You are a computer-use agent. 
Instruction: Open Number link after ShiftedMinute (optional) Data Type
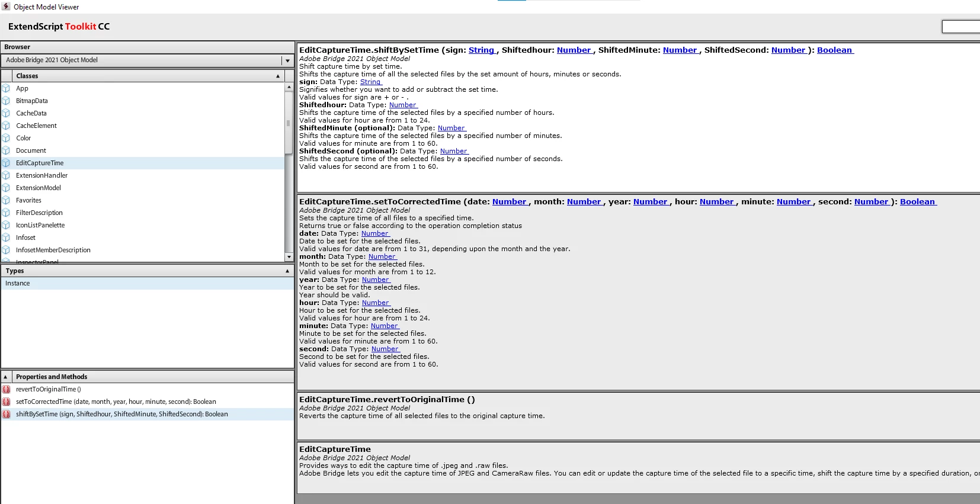[451, 128]
